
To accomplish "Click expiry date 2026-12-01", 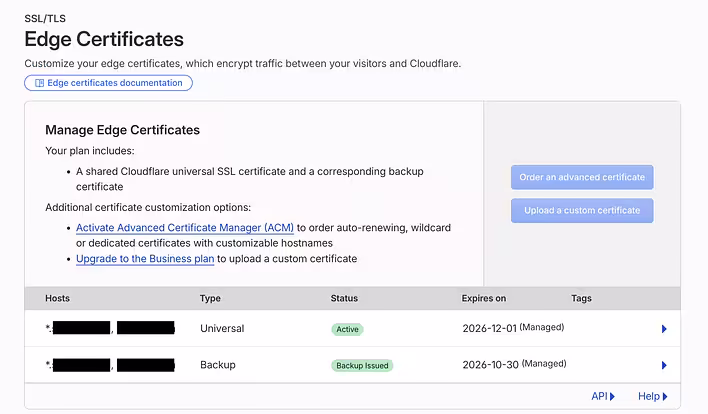I will coord(489,329).
